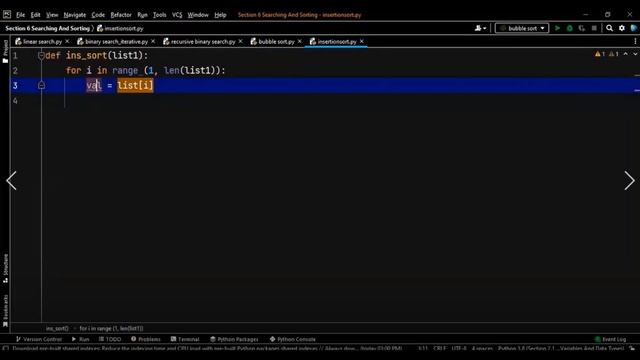640x360 pixels.
Task: Click the PyCharm logo in the title bar
Action: [x=7, y=15]
